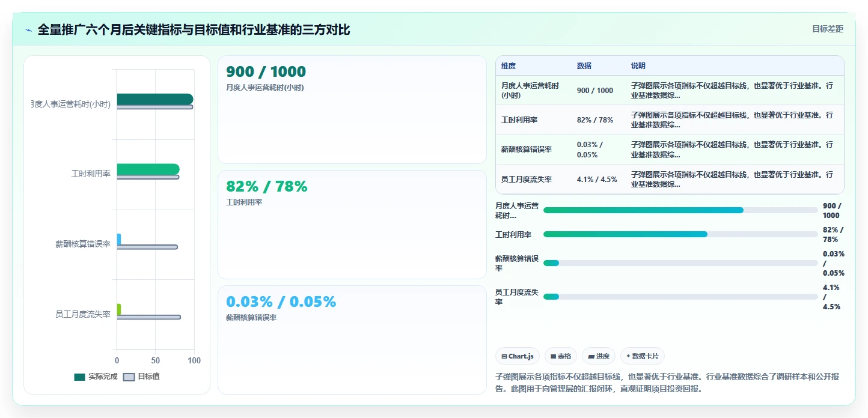
Task: Click the 82% / 78% data card
Action: coord(352,225)
